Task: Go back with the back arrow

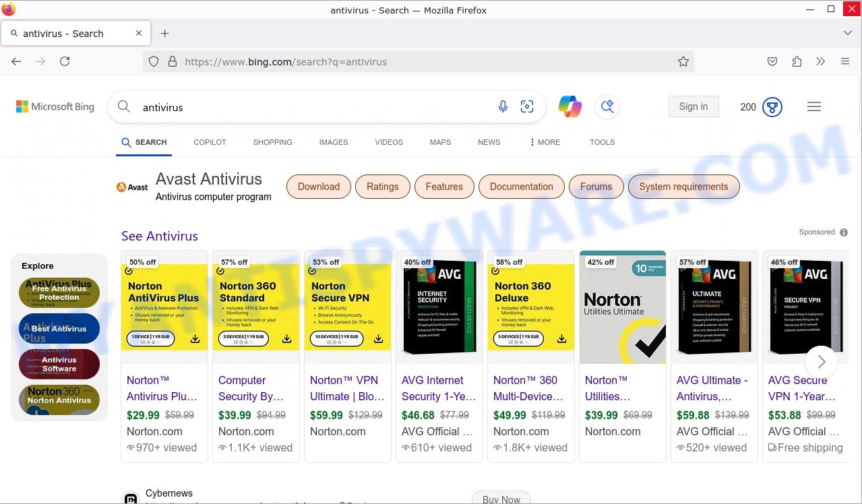Action: point(16,61)
